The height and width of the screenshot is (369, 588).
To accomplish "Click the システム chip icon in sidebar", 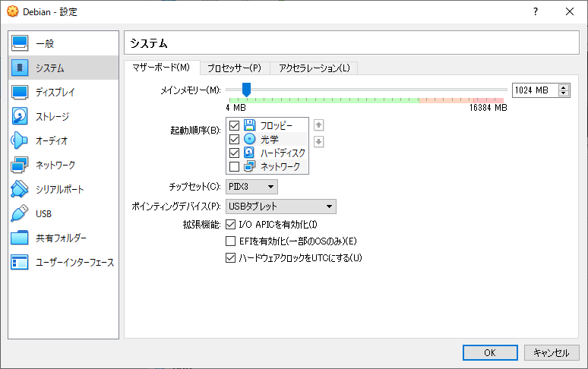I will (x=20, y=68).
